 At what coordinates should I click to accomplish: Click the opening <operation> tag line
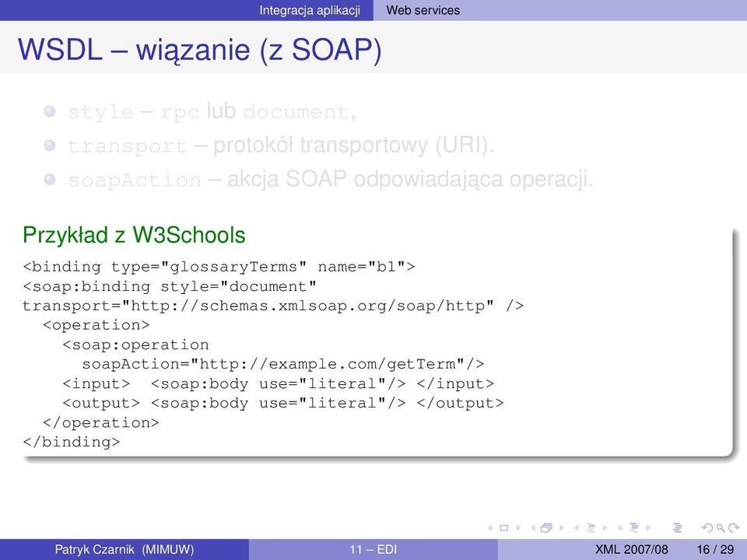(x=96, y=325)
